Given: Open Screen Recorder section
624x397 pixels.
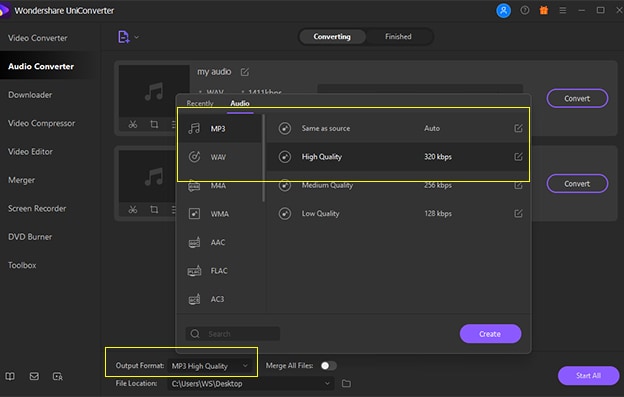Looking at the screenshot, I should point(37,208).
